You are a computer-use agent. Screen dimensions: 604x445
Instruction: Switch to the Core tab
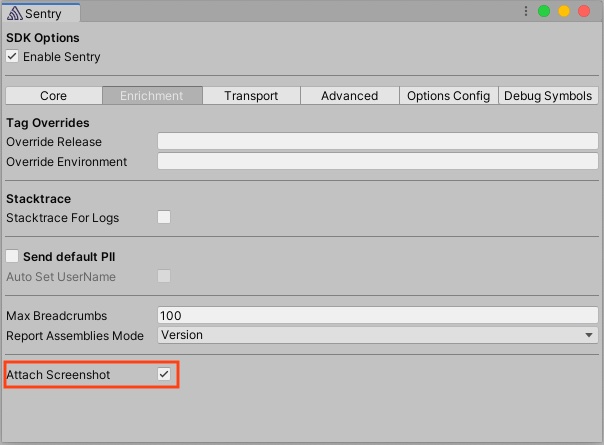tap(54, 96)
